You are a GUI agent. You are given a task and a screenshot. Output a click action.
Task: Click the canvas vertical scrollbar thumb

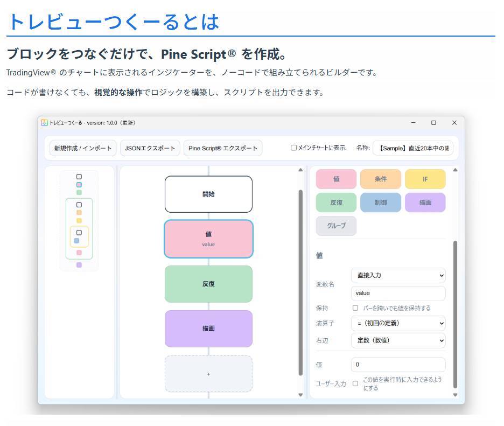(x=300, y=283)
